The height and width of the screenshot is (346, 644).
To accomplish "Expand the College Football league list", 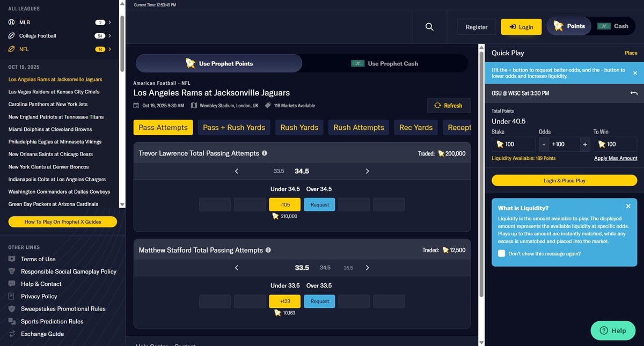I will tap(109, 36).
